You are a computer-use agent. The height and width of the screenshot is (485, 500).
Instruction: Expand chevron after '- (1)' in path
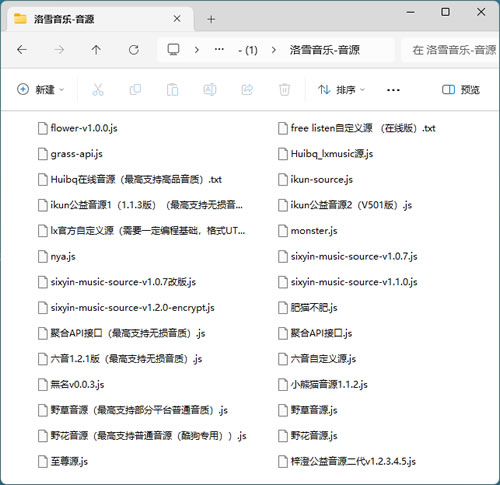point(274,50)
